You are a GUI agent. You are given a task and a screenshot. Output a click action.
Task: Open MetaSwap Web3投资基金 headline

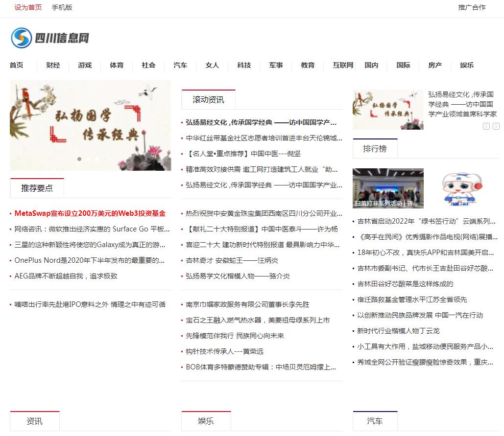coord(90,213)
